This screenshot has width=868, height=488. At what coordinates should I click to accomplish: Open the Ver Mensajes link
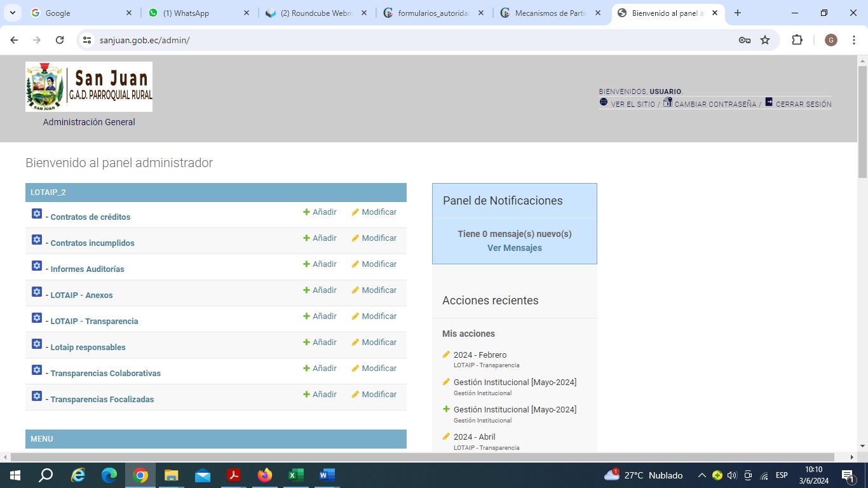514,248
